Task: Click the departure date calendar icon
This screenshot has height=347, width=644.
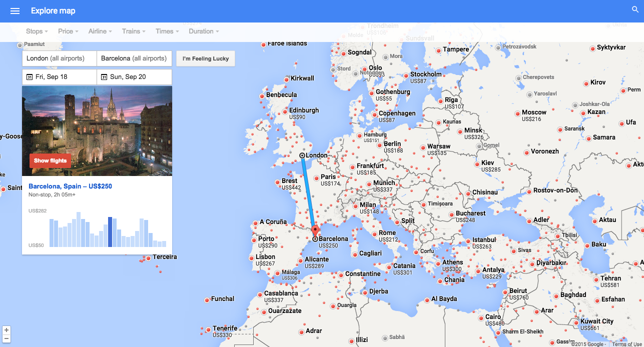Action: pos(30,77)
